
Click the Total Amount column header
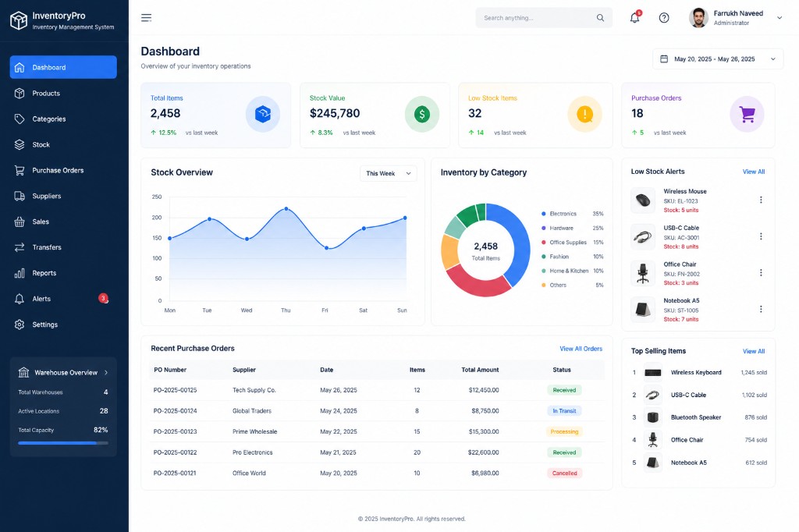480,370
